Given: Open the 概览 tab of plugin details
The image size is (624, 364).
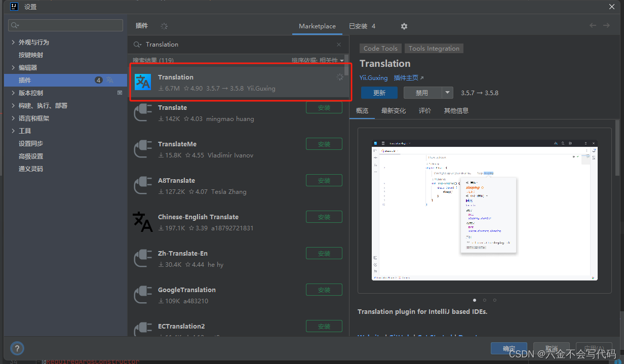Looking at the screenshot, I should tap(362, 110).
